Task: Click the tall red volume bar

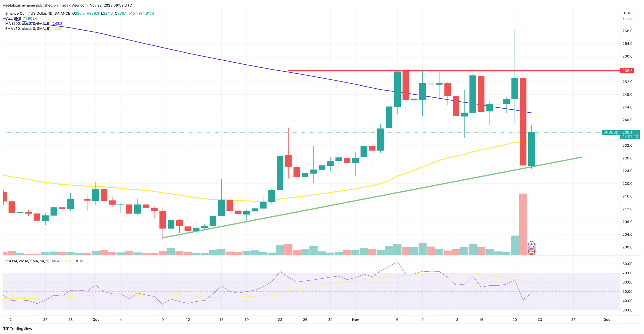Action: [523, 224]
